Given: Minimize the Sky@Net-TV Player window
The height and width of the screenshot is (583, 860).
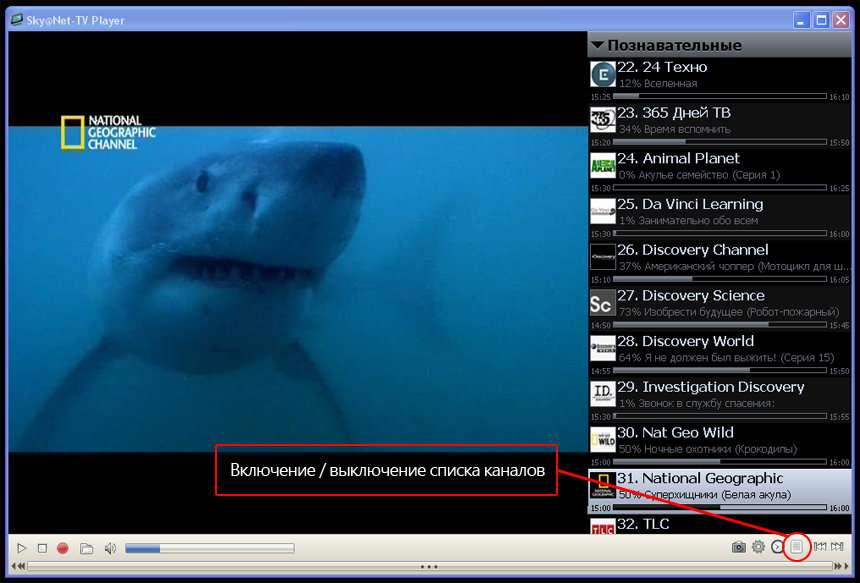Looking at the screenshot, I should tap(801, 20).
